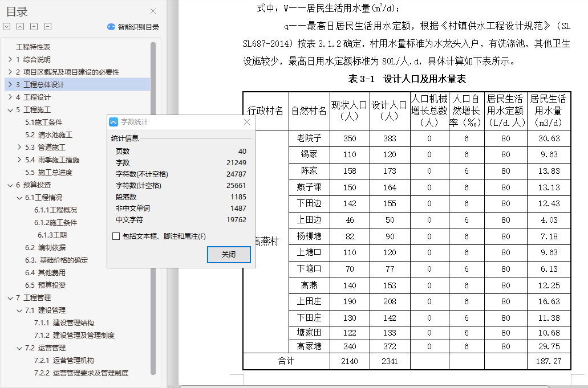Click the 字数 value 21249
588x388 pixels.
click(x=236, y=163)
